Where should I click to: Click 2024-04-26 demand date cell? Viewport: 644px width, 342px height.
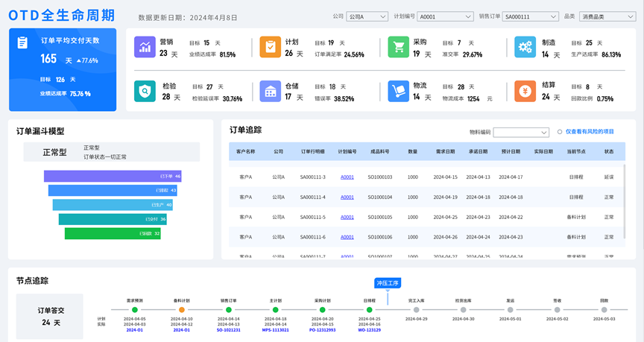pos(445,237)
